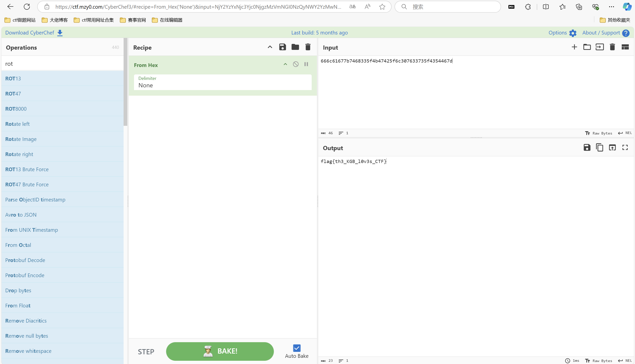This screenshot has width=635, height=364.
Task: Open the collections icon in toolbar
Action: pos(579,7)
